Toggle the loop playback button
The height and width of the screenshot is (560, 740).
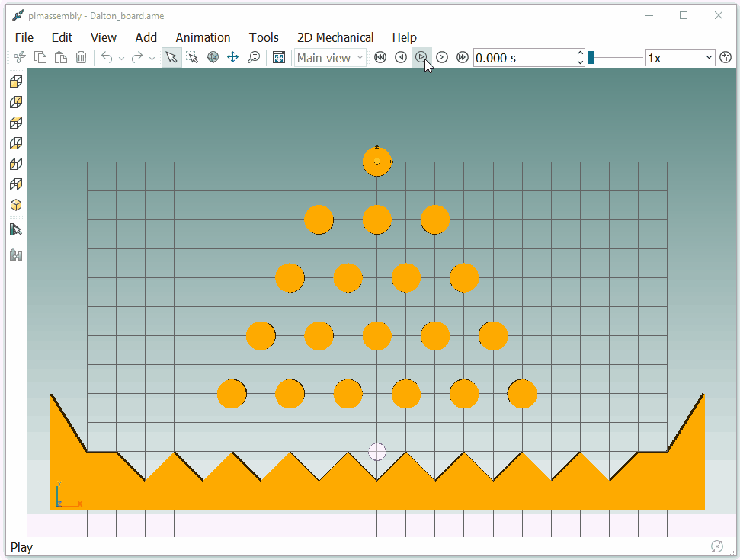pyautogui.click(x=726, y=58)
